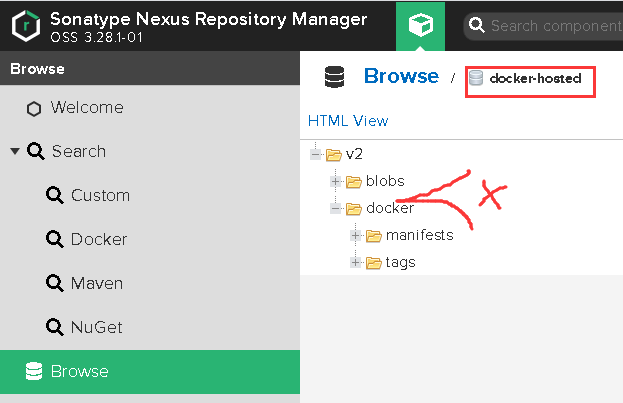Select the docker folder in tree
The image size is (623, 403).
(389, 208)
